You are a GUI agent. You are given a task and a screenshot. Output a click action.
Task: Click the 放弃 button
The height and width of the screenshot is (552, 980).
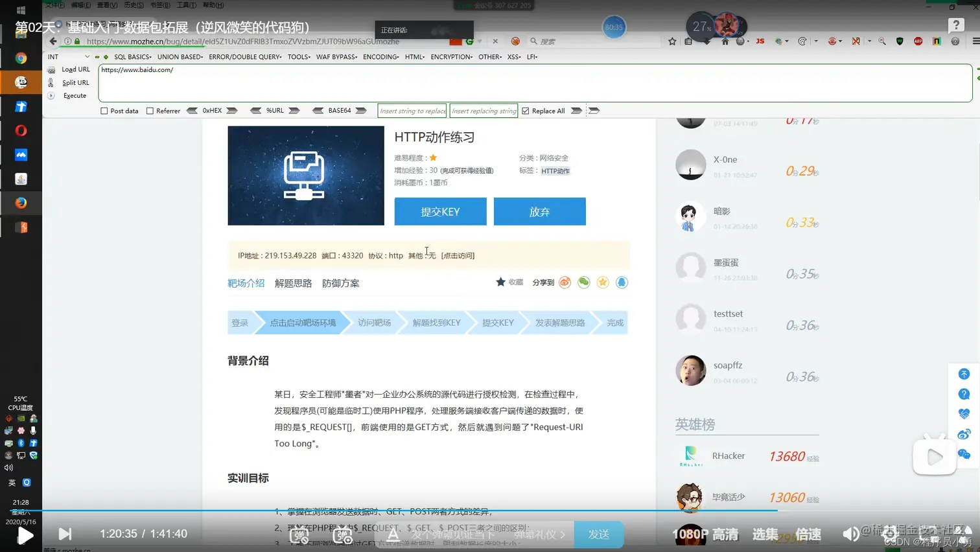coord(539,212)
